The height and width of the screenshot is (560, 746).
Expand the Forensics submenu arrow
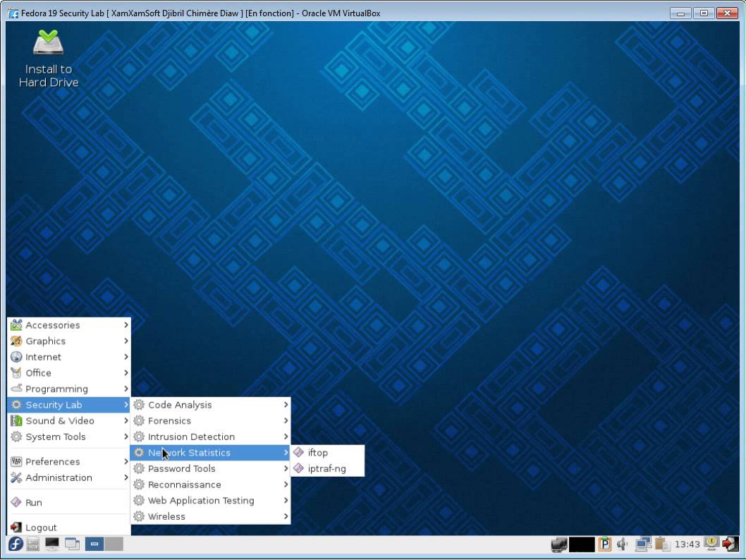tap(286, 420)
